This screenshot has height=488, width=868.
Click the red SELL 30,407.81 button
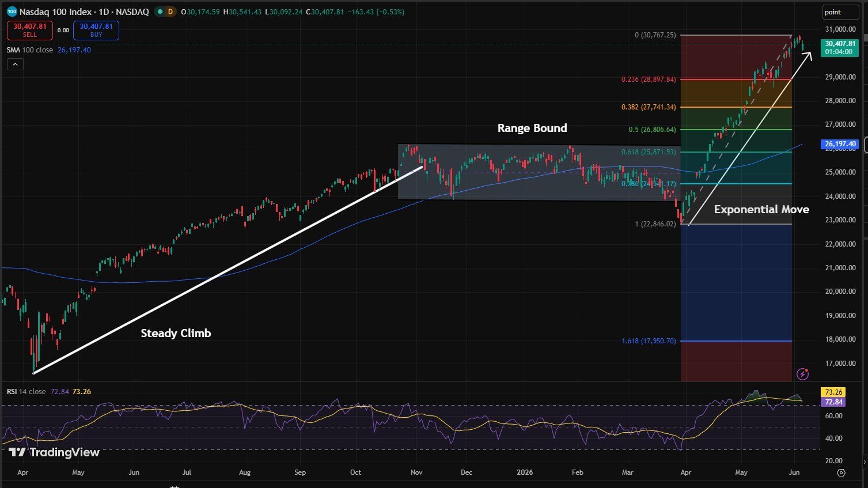(30, 30)
